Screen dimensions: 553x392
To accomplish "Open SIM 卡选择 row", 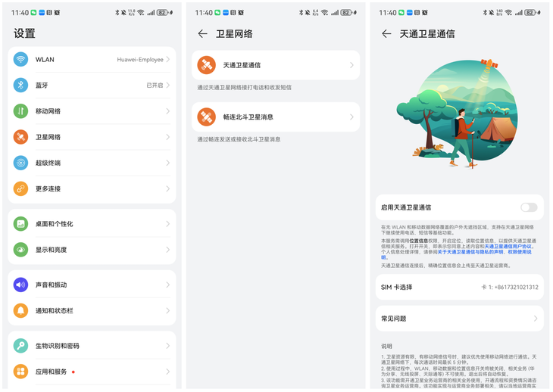I will pyautogui.click(x=460, y=287).
